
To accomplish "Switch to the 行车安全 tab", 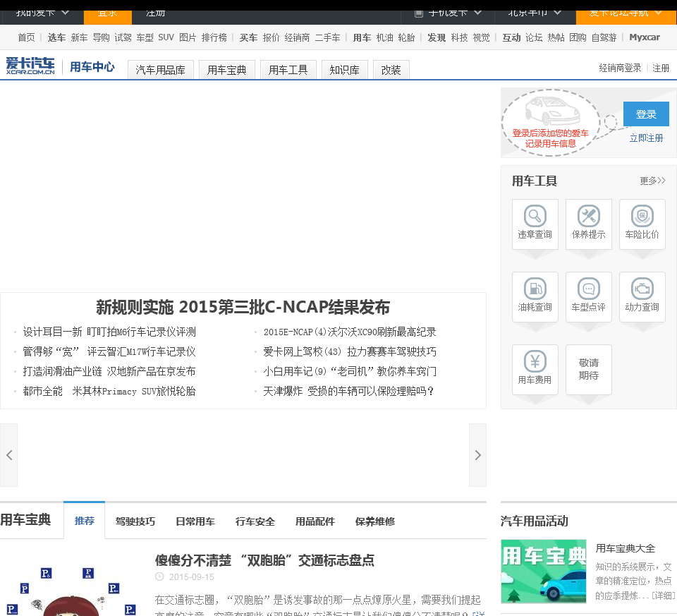I will [255, 521].
